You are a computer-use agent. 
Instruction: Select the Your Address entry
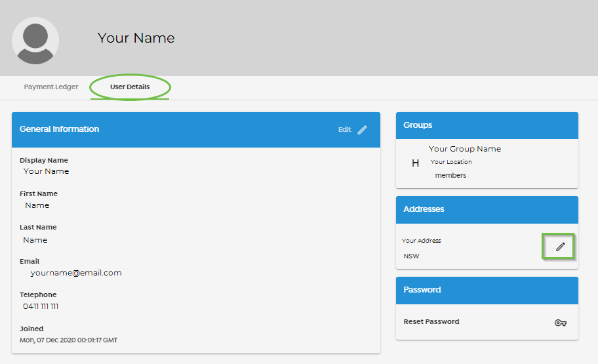click(421, 241)
